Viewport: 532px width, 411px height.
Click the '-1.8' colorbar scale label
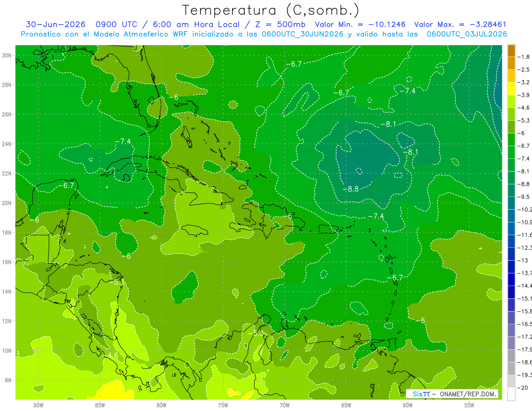[x=524, y=57]
